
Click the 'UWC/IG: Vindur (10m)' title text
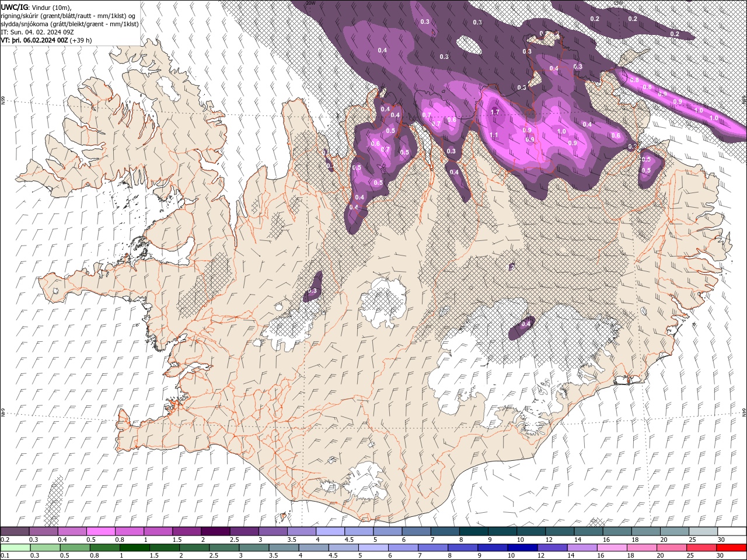[x=36, y=7]
